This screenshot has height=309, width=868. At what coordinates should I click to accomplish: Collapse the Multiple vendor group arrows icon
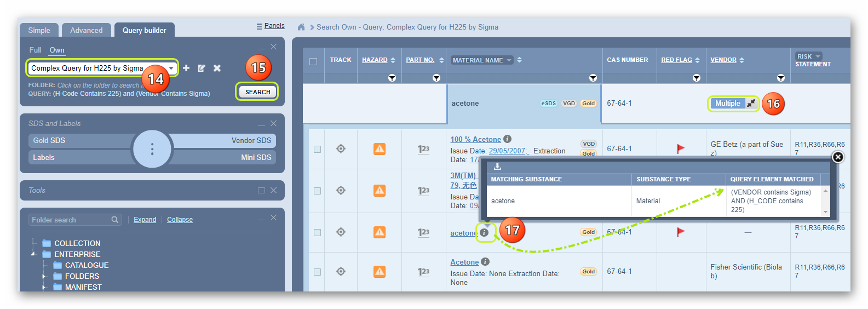point(751,103)
